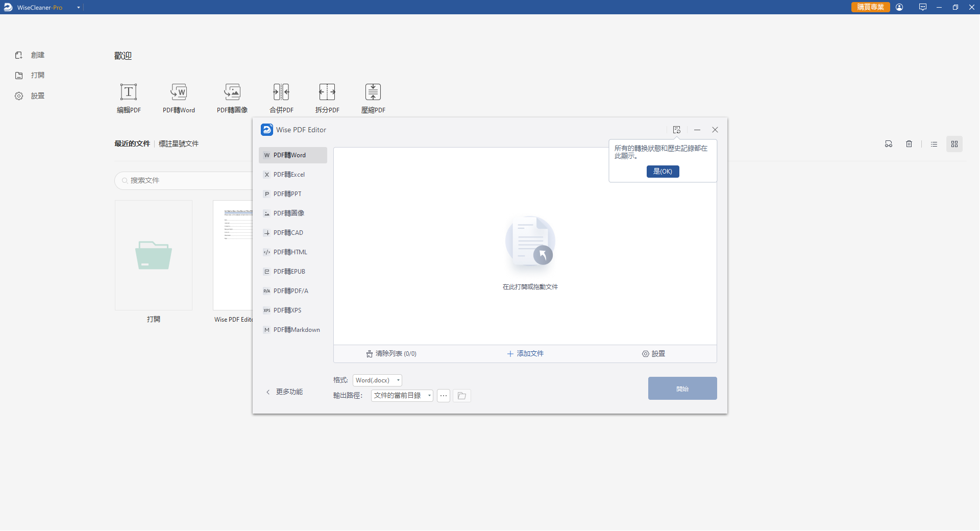Switch recent files to grid view

tap(954, 144)
